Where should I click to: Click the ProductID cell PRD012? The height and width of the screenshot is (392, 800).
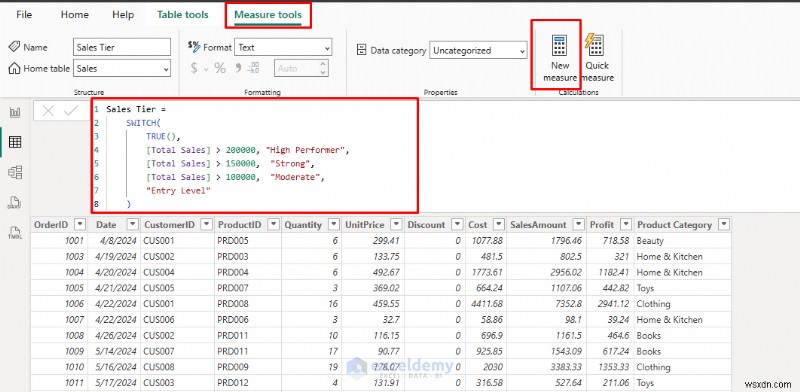tap(248, 383)
